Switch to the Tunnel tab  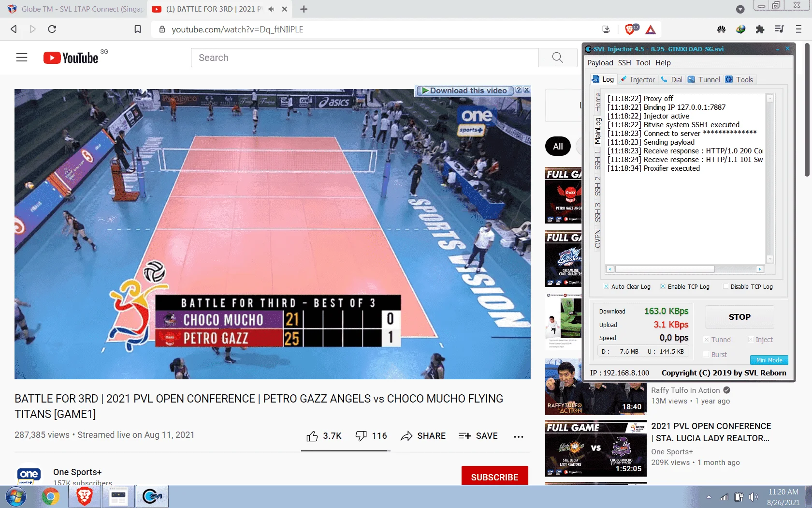tap(704, 80)
